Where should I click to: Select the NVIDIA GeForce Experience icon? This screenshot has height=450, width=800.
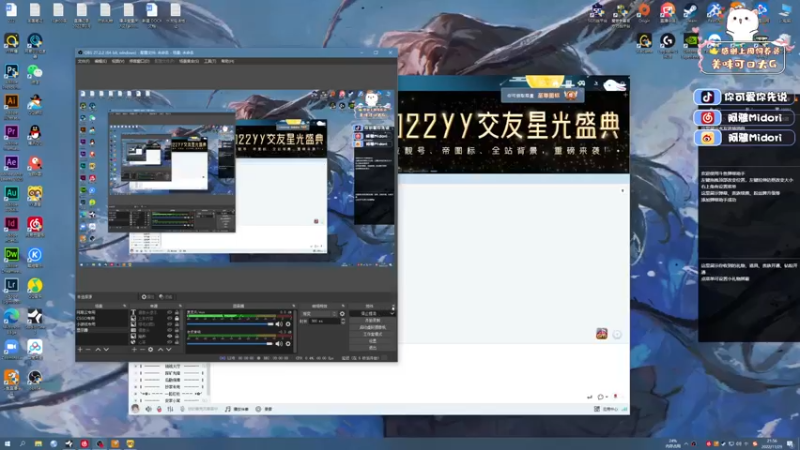point(690,41)
